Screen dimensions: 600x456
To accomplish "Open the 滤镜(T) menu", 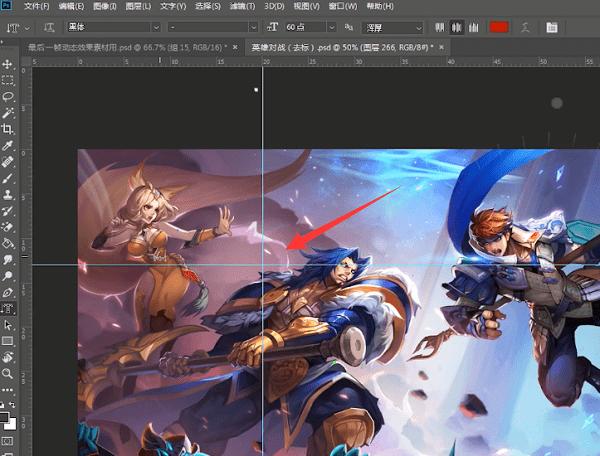I will [243, 6].
